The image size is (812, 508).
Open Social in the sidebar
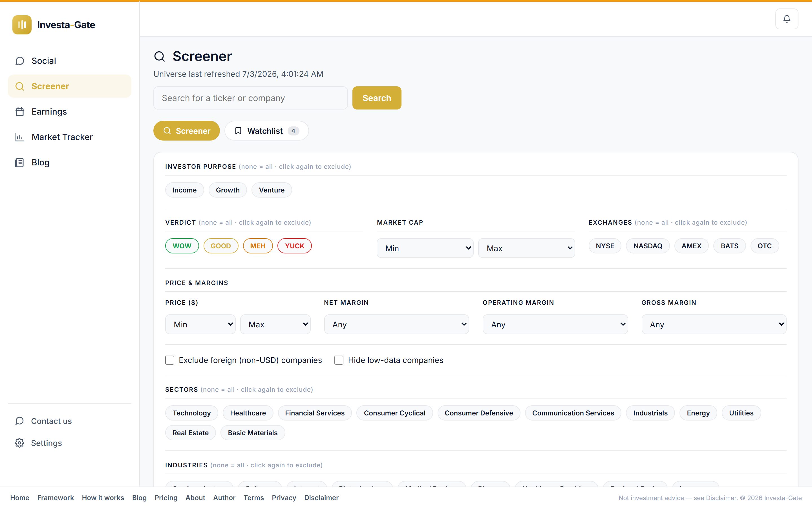69,61
